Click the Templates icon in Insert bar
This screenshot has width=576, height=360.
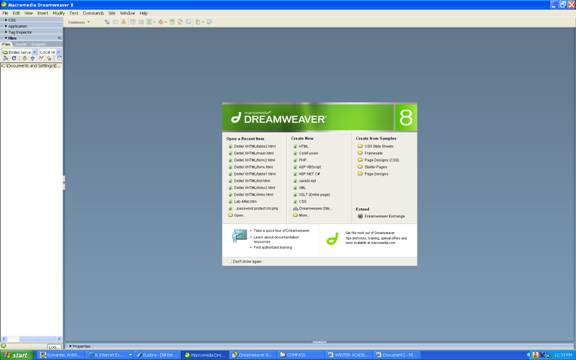(199, 22)
